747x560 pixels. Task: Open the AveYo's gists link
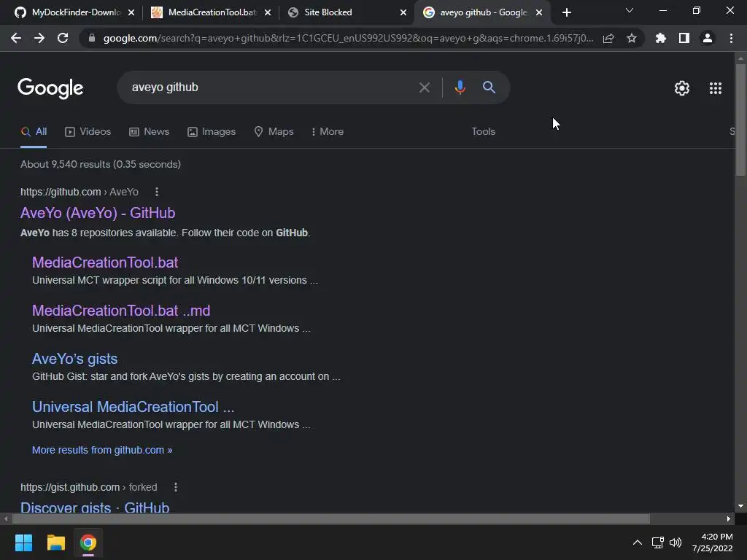pyautogui.click(x=75, y=359)
